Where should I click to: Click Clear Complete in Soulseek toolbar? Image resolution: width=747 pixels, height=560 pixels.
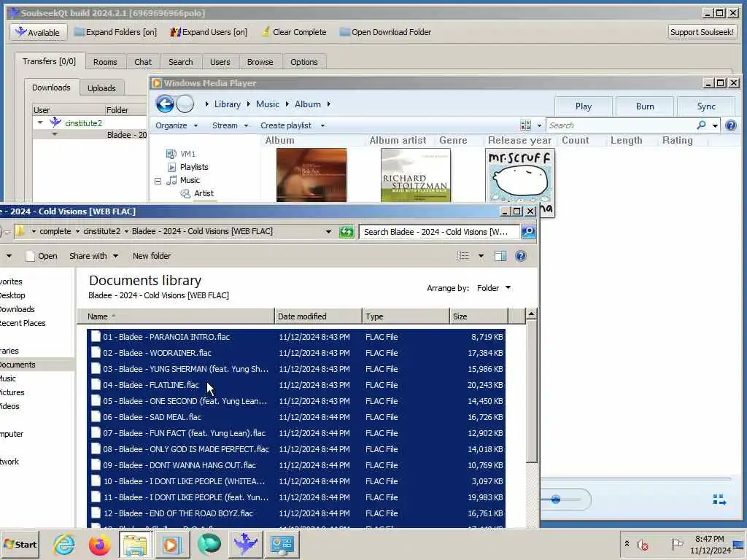294,32
